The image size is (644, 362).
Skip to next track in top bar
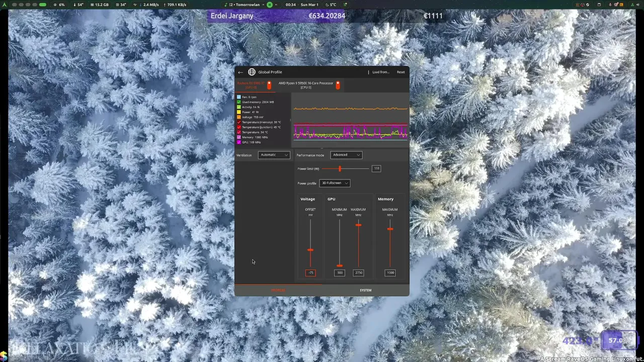click(x=276, y=5)
